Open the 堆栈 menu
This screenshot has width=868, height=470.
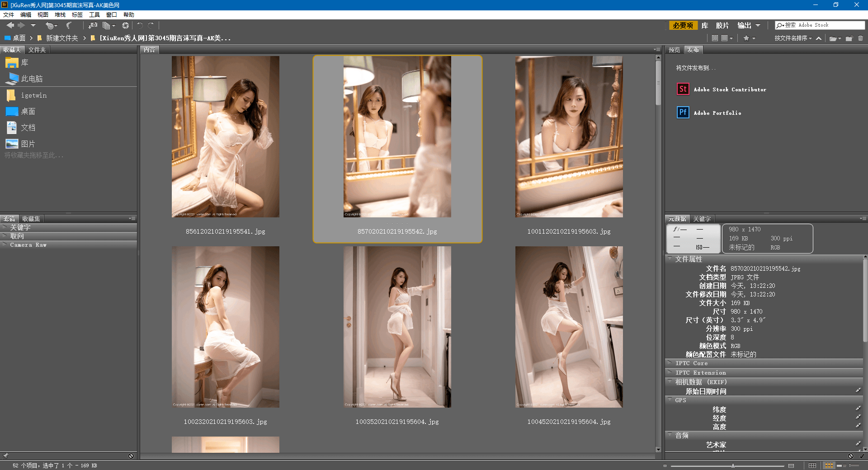click(60, 15)
